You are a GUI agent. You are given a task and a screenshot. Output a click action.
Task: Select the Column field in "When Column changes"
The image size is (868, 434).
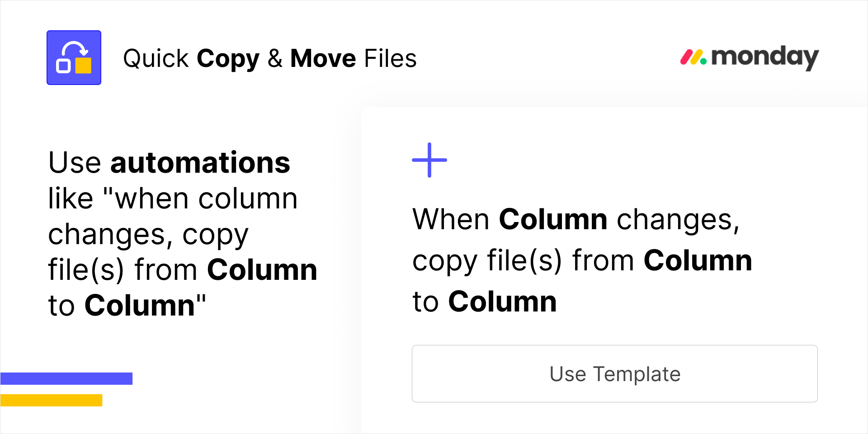coord(553,219)
